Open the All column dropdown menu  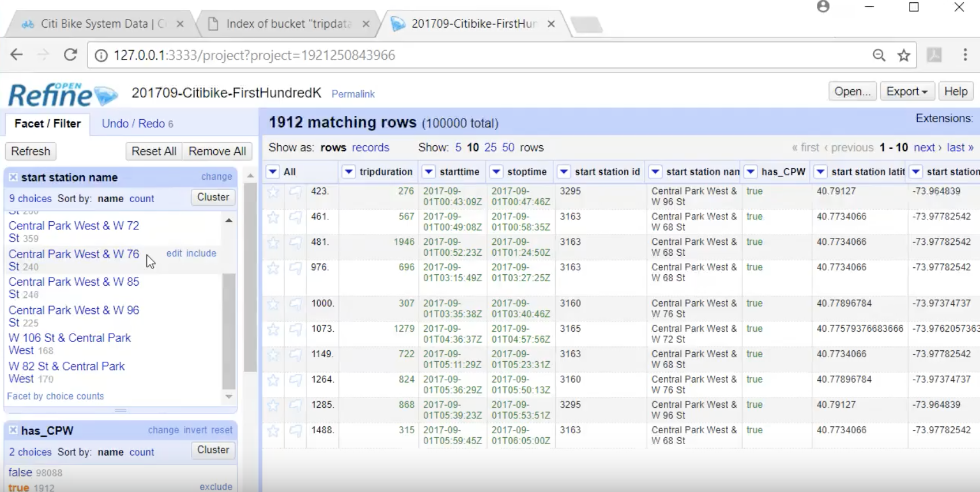point(273,172)
